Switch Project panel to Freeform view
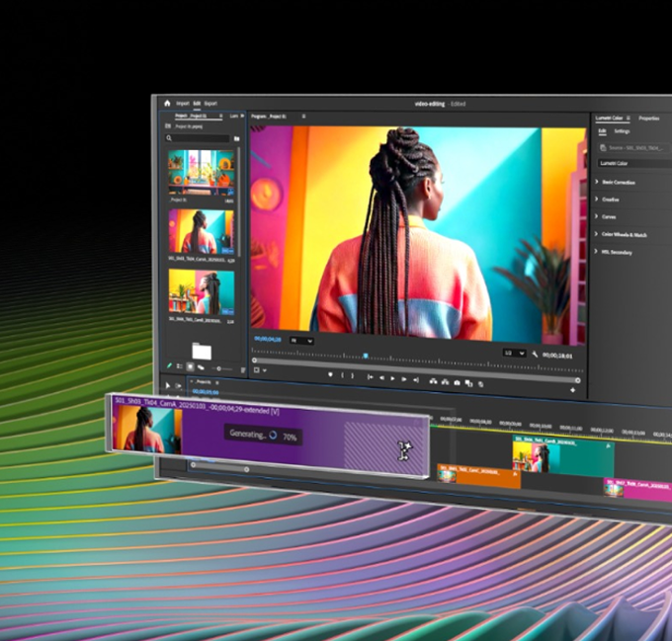 coord(201,367)
